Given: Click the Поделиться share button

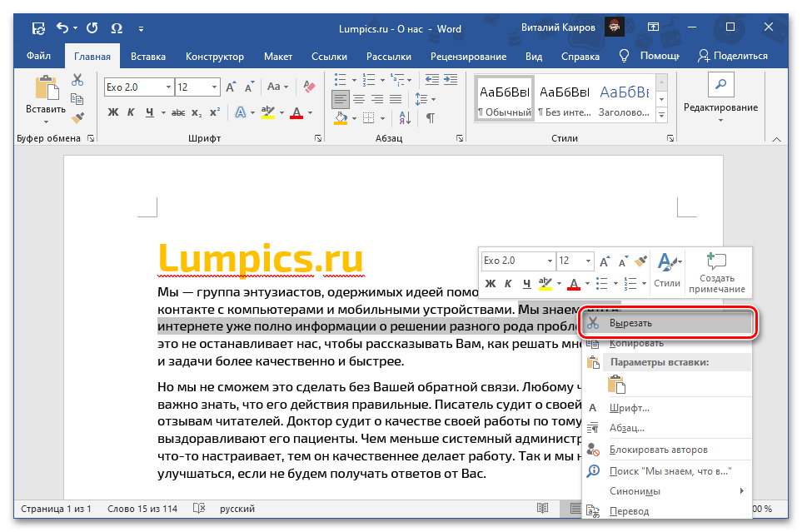Looking at the screenshot, I should point(732,57).
